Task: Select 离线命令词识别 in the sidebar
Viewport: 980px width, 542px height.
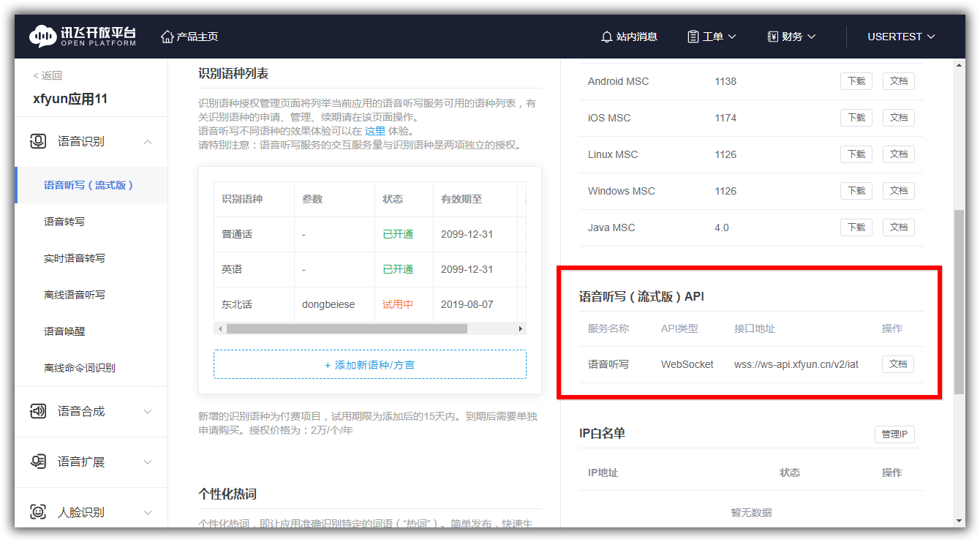Action: click(80, 368)
